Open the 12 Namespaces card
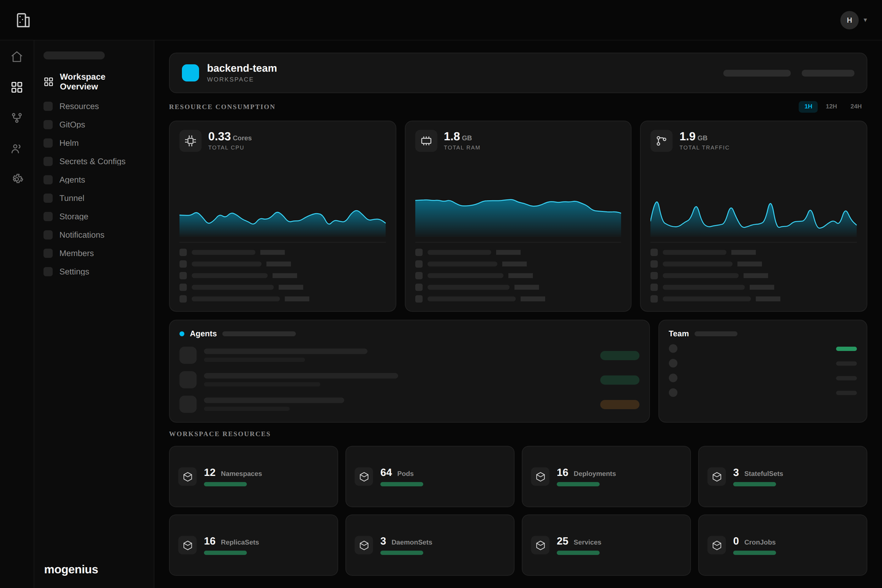This screenshot has height=588, width=882. (254, 477)
